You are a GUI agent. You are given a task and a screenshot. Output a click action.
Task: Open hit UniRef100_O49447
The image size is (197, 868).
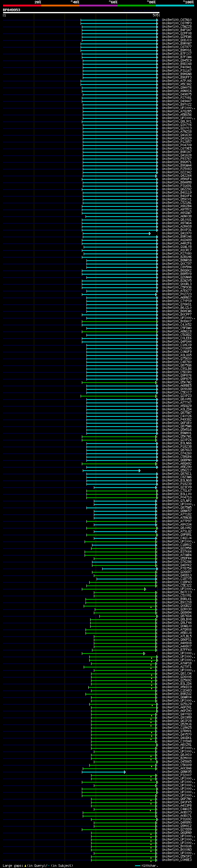[x=176, y=101]
